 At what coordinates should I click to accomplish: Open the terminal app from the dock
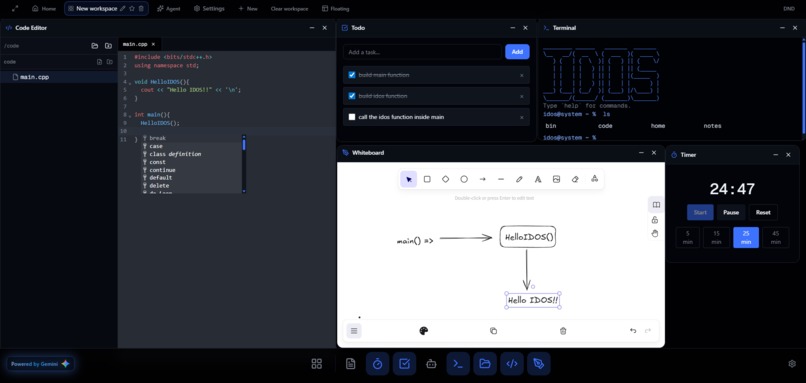click(458, 364)
